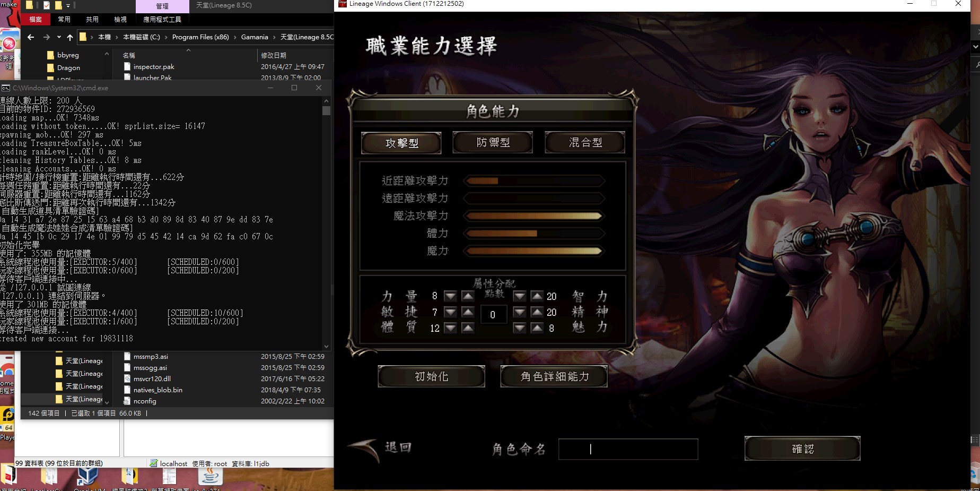Go up one folder in Explorer

click(70, 37)
